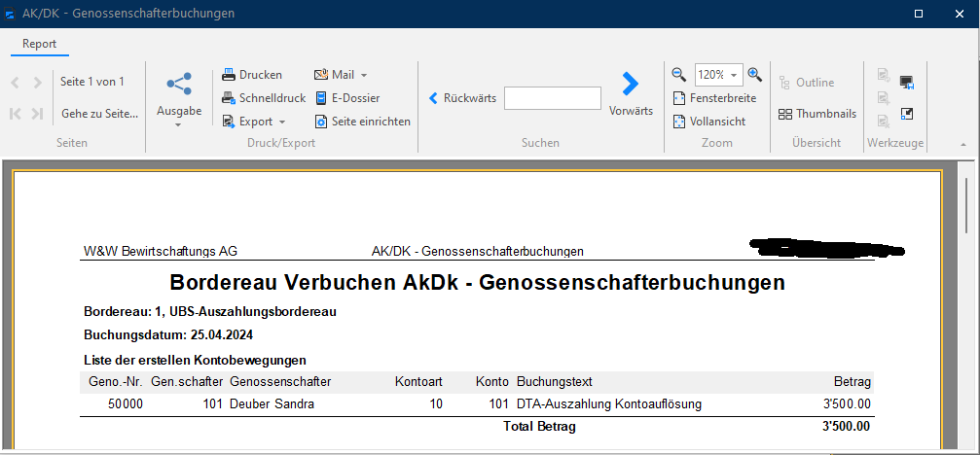980x455 pixels.
Task: Send report to E-Dossier
Action: pyautogui.click(x=346, y=98)
